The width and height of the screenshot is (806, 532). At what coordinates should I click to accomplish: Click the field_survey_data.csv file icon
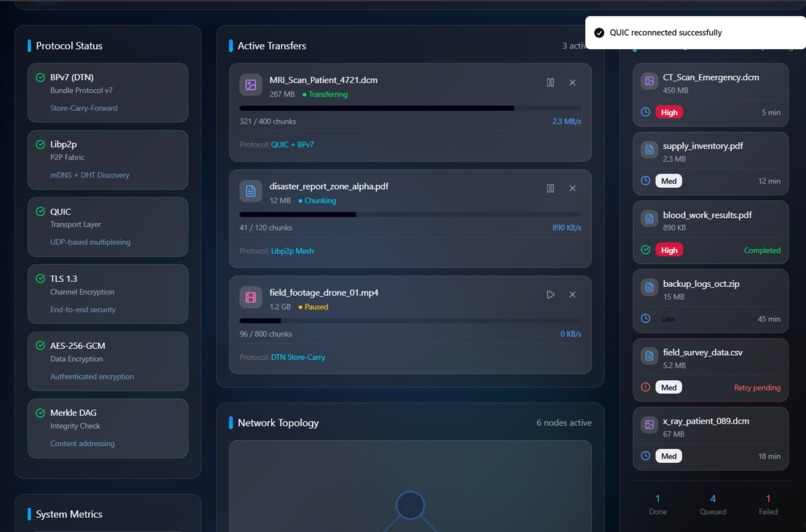point(649,356)
